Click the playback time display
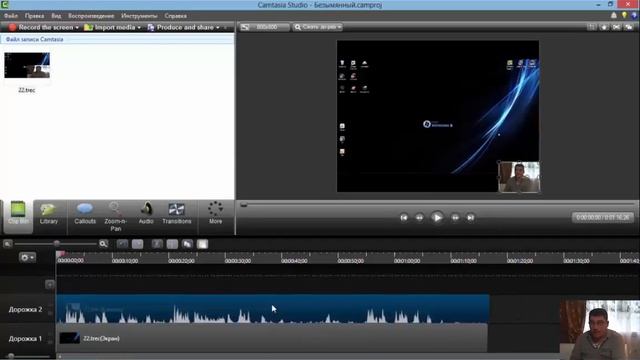The height and width of the screenshot is (360, 640). coord(603,218)
